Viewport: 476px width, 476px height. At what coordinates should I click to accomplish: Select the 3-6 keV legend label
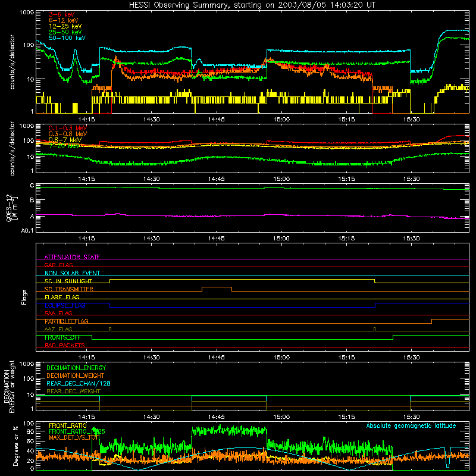[x=61, y=14]
